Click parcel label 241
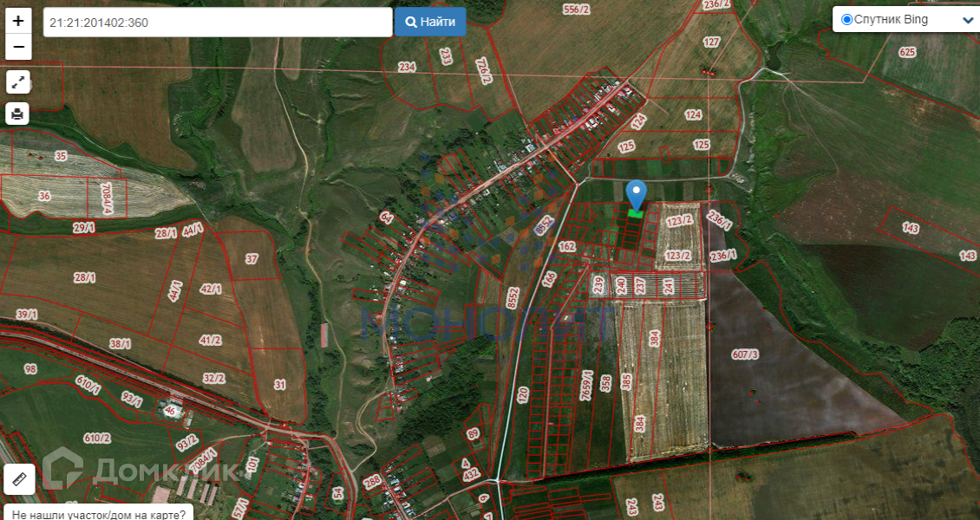Image resolution: width=980 pixels, height=520 pixels. [669, 286]
